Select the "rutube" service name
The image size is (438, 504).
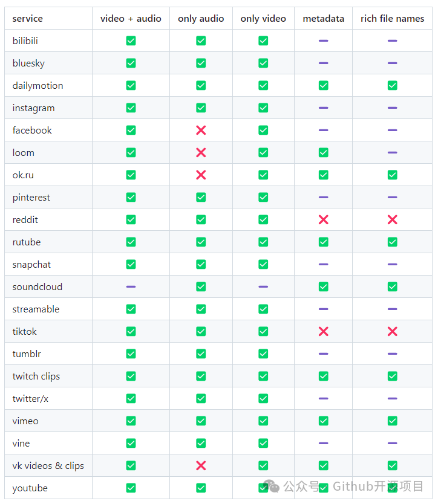27,242
